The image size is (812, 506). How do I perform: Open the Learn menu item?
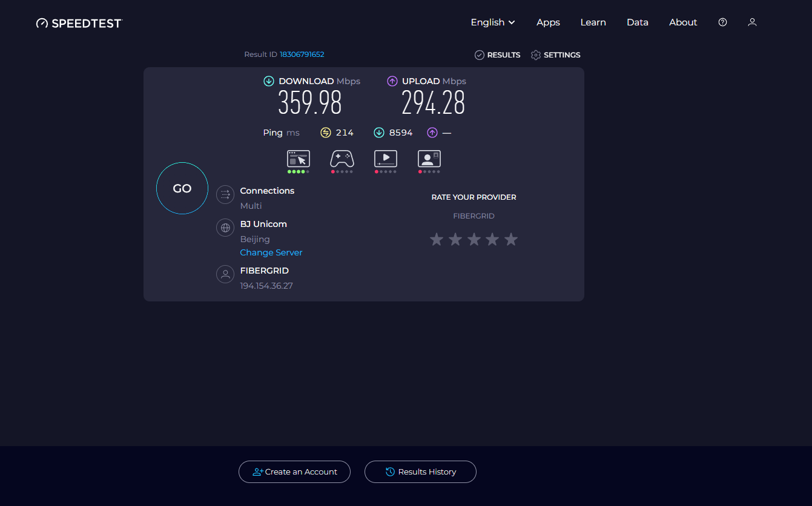click(593, 22)
